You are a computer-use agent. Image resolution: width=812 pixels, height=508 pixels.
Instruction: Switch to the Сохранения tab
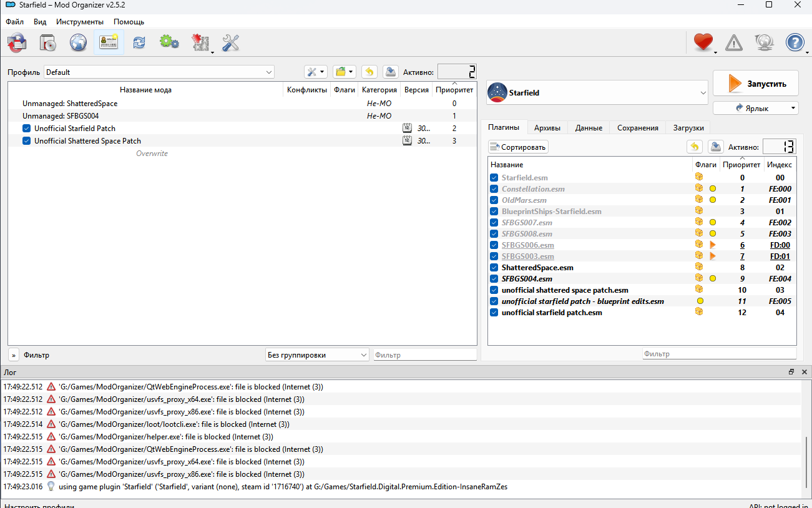click(x=638, y=127)
